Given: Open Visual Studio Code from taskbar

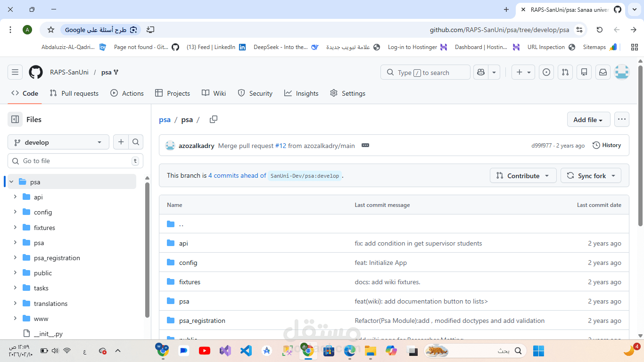Looking at the screenshot, I should [x=246, y=351].
